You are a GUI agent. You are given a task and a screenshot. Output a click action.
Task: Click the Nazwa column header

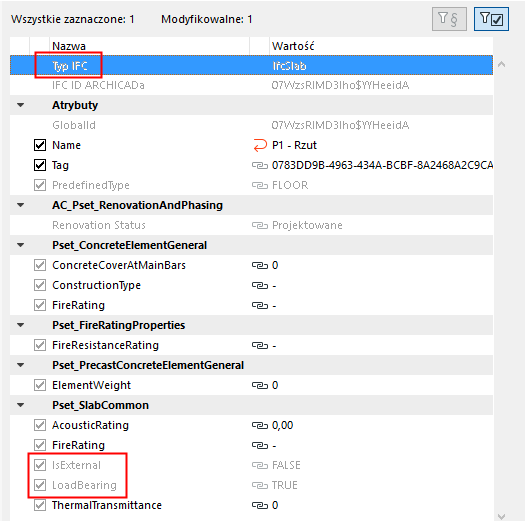(x=149, y=46)
